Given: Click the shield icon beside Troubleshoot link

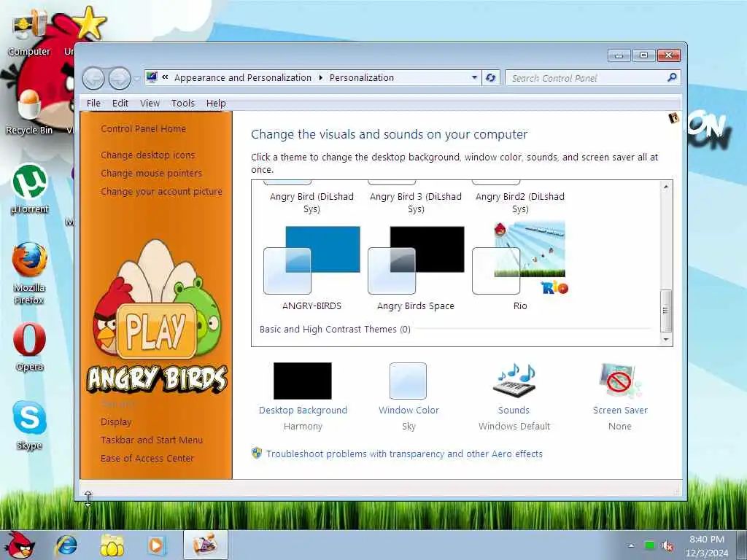Looking at the screenshot, I should pyautogui.click(x=257, y=453).
